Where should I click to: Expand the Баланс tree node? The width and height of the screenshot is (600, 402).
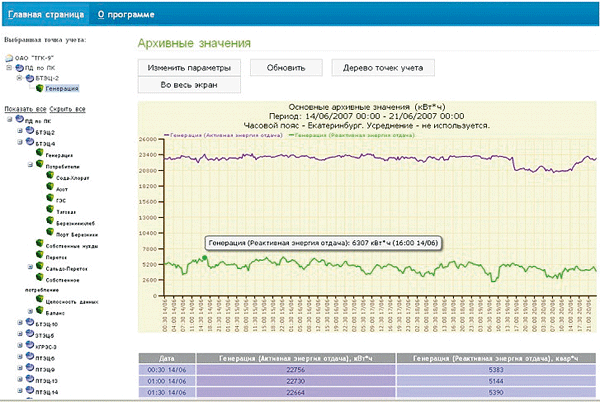30,311
